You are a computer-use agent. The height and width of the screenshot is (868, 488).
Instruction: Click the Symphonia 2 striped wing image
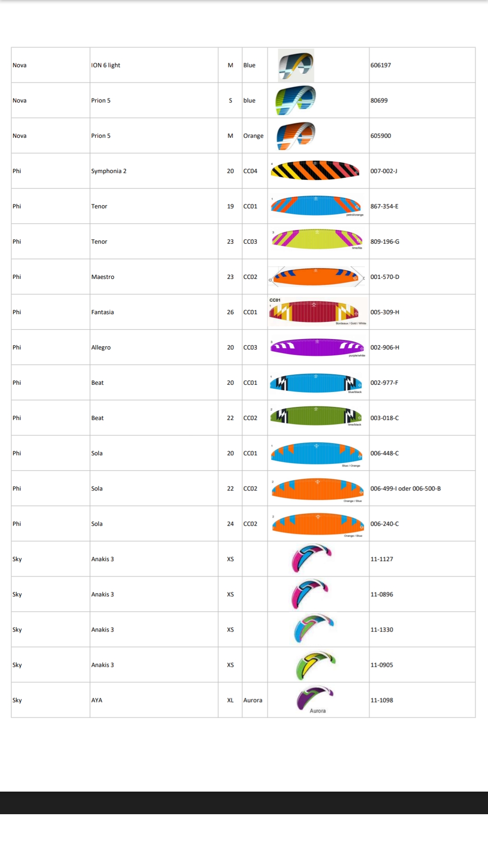click(315, 170)
